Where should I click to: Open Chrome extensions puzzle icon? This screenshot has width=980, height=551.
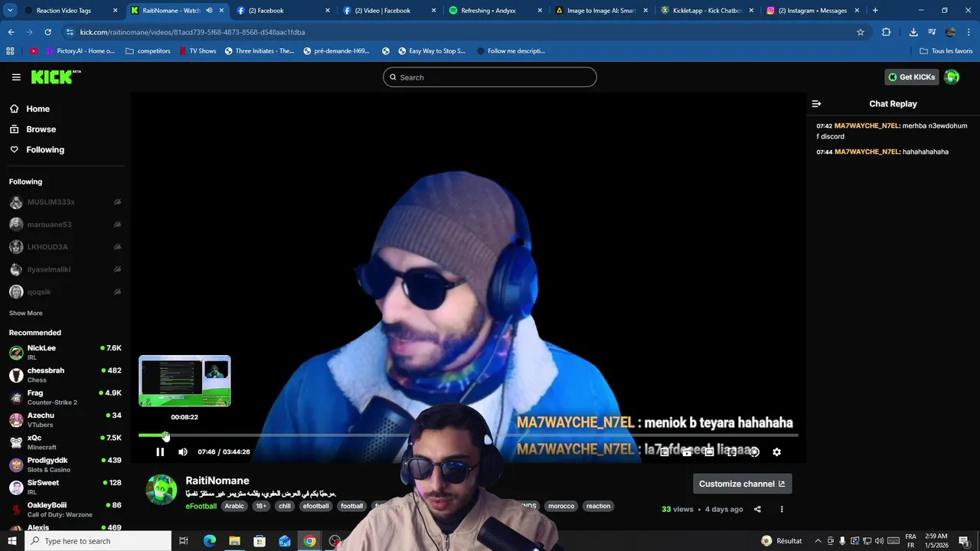click(887, 32)
